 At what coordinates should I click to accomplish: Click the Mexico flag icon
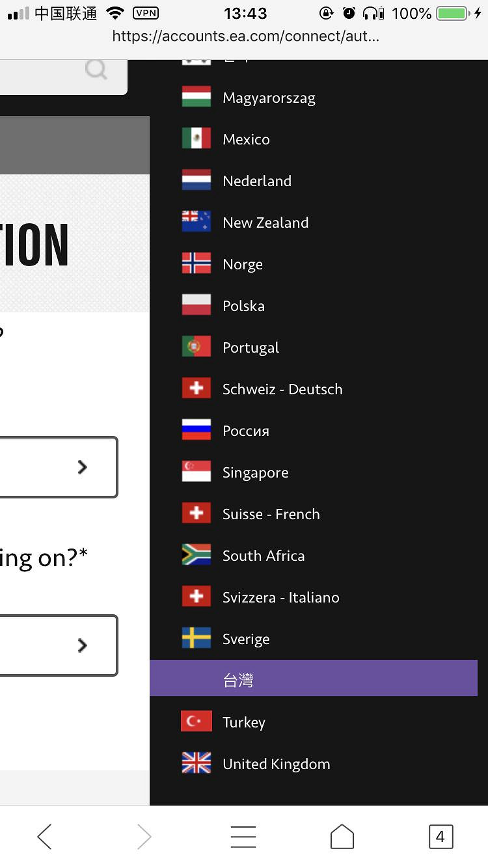click(x=196, y=139)
